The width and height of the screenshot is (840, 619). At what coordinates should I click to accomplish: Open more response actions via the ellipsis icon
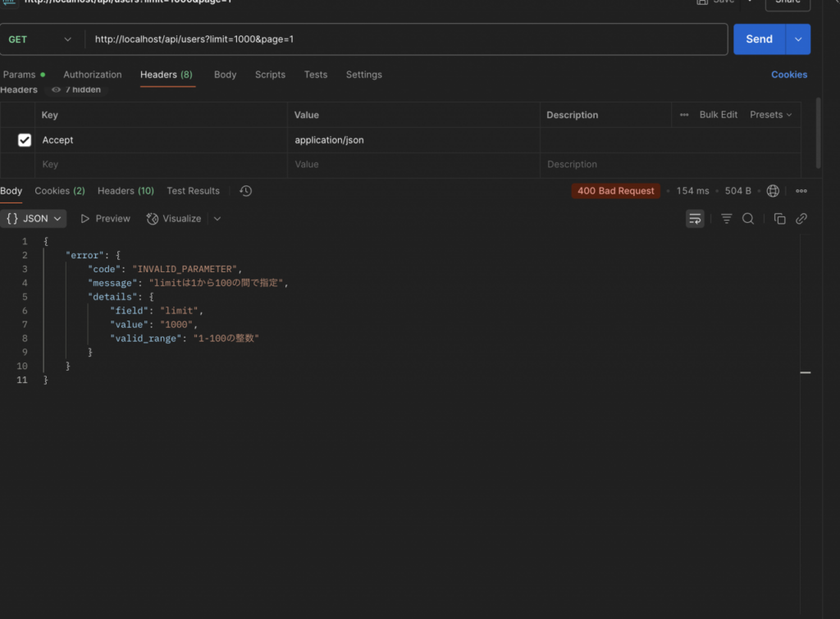(801, 190)
